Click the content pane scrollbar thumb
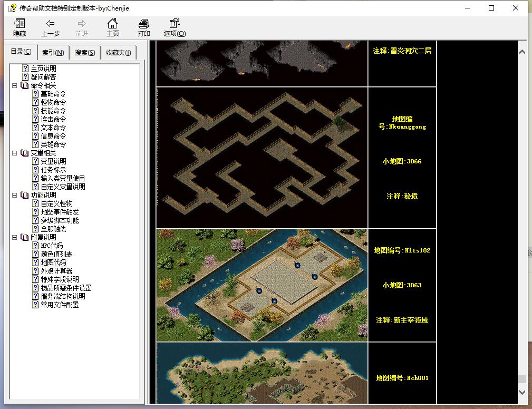The width and height of the screenshot is (532, 409). point(522,379)
